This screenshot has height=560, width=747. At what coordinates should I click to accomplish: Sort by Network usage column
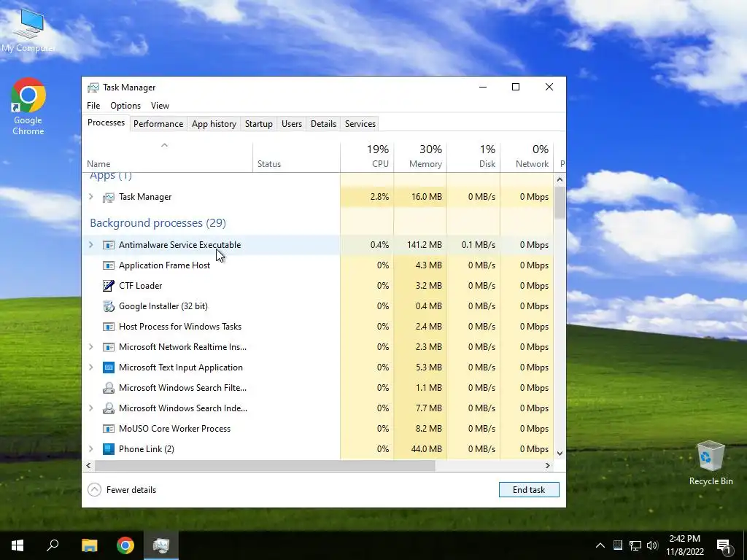pos(527,157)
